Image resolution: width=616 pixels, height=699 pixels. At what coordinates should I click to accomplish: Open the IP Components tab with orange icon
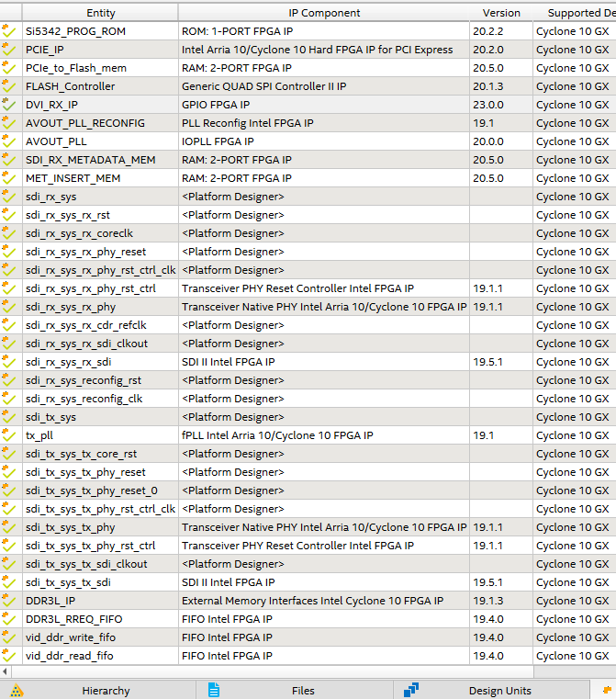point(604,691)
